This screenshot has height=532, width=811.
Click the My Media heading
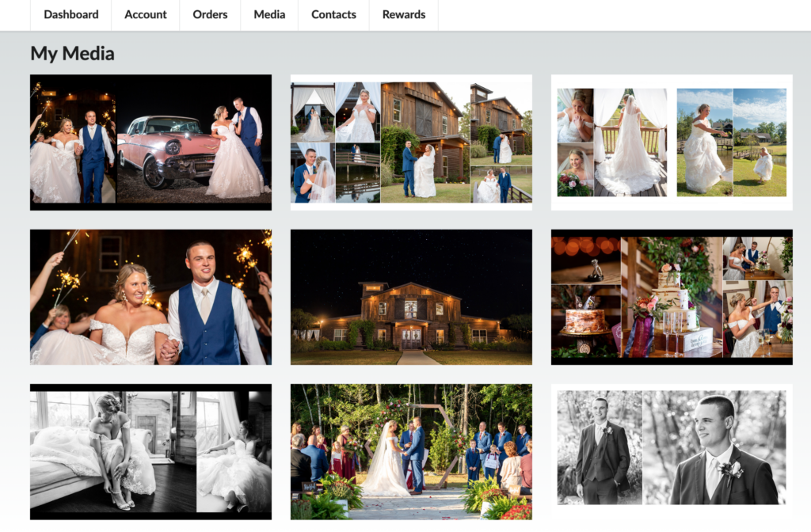click(x=72, y=53)
